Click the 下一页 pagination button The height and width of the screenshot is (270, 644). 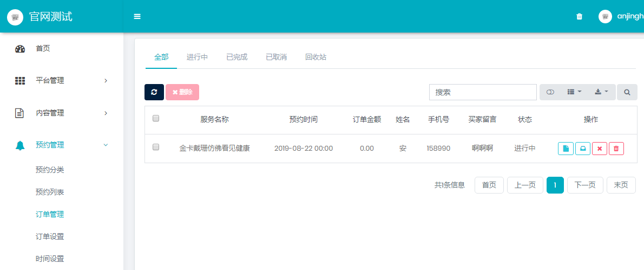[585, 185]
